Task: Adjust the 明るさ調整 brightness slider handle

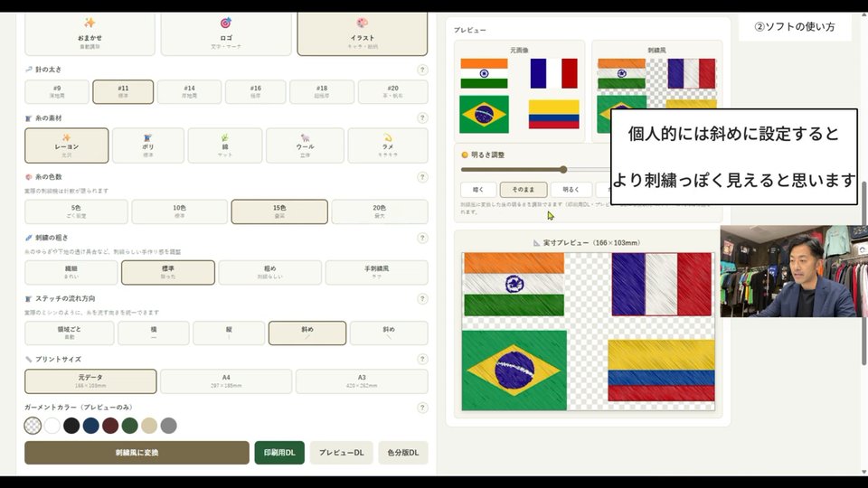Action: coord(563,169)
